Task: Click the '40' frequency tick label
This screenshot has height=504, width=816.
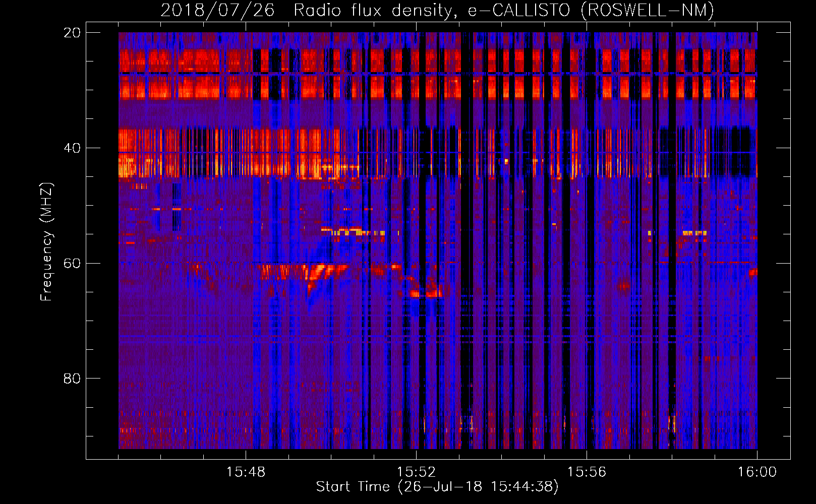Action: click(72, 148)
